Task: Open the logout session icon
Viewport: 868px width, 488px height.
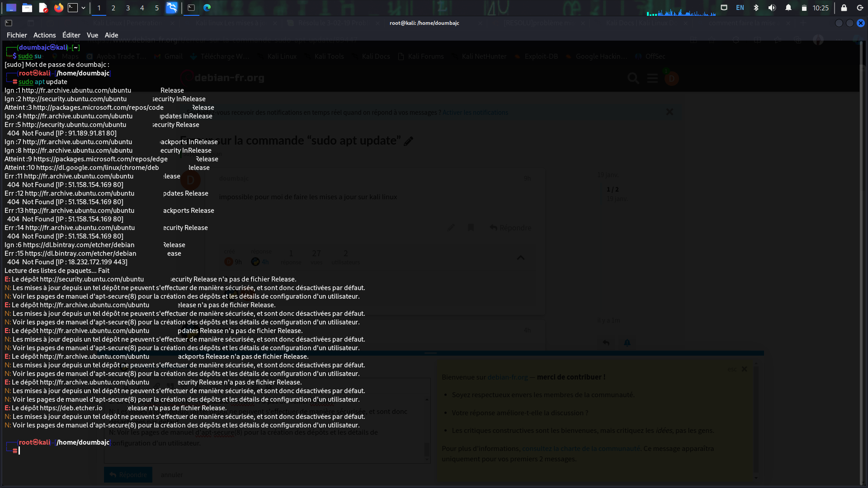Action: 860,8
